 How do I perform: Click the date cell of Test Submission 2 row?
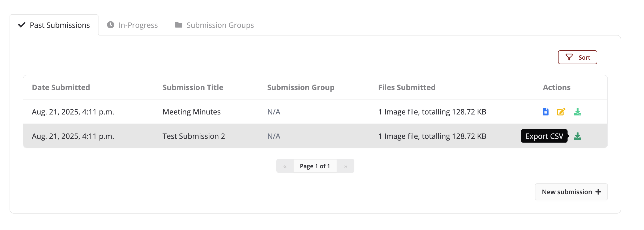[x=73, y=136]
